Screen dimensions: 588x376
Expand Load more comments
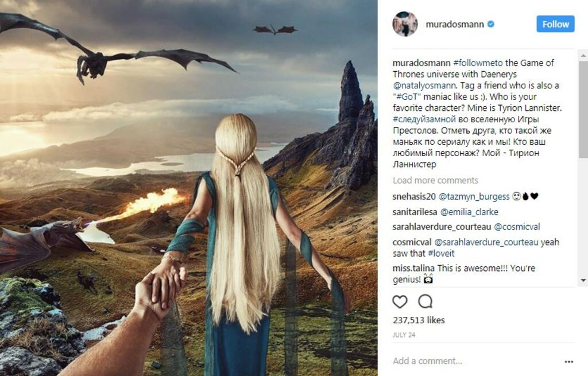point(435,180)
